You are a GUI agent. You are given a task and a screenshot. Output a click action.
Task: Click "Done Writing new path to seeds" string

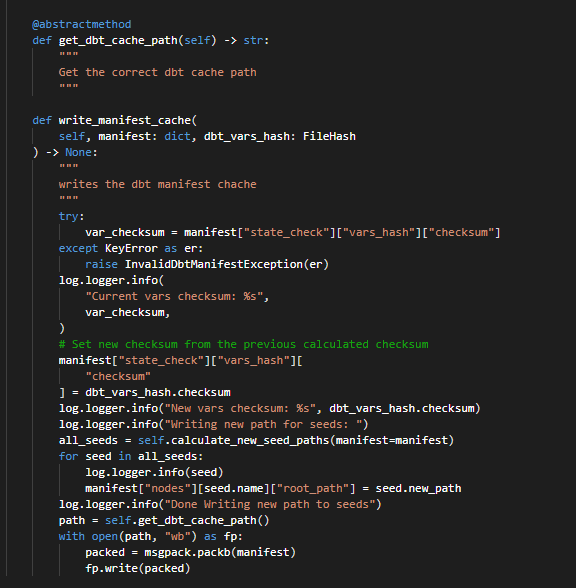270,504
